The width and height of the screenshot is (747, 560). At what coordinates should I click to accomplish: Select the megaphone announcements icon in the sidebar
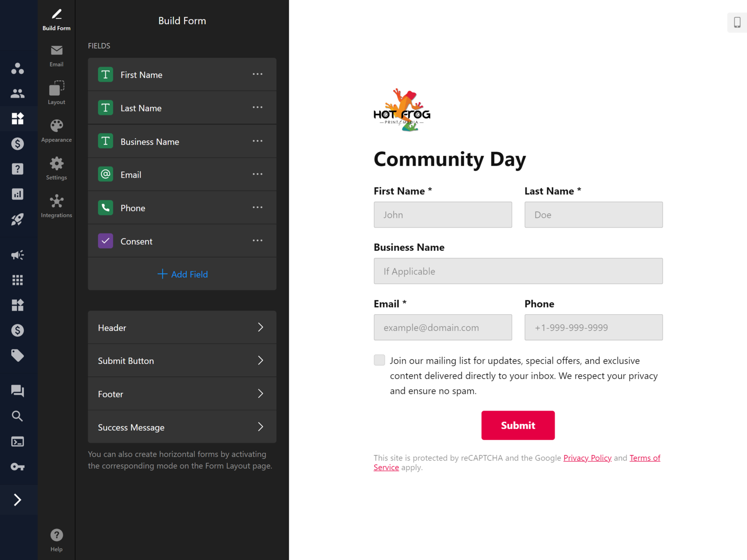tap(18, 255)
